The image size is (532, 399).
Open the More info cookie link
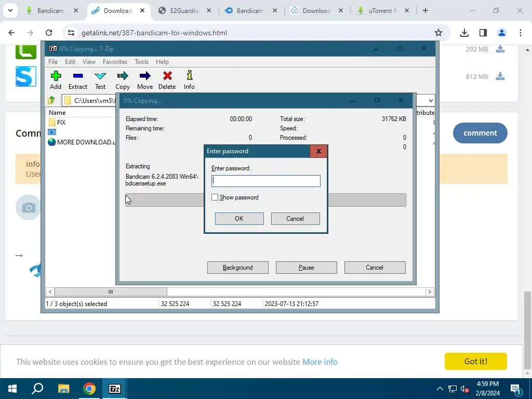(320, 362)
